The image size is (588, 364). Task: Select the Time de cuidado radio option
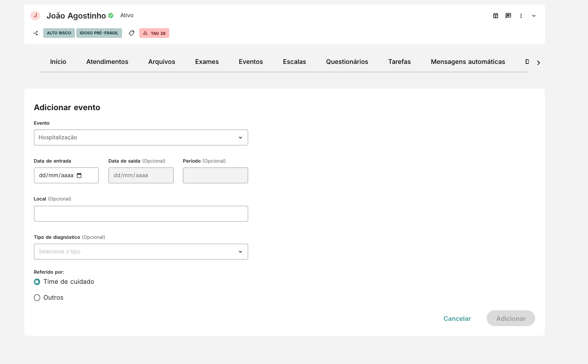(x=37, y=282)
